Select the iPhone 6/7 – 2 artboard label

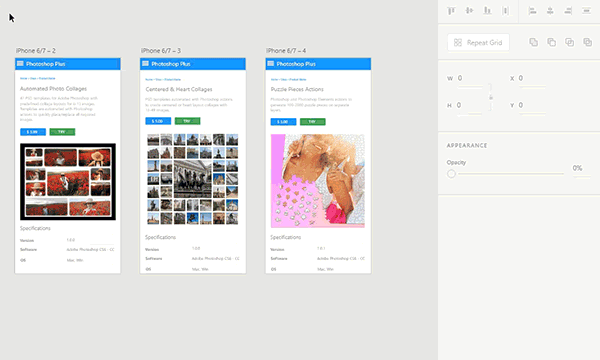(36, 50)
